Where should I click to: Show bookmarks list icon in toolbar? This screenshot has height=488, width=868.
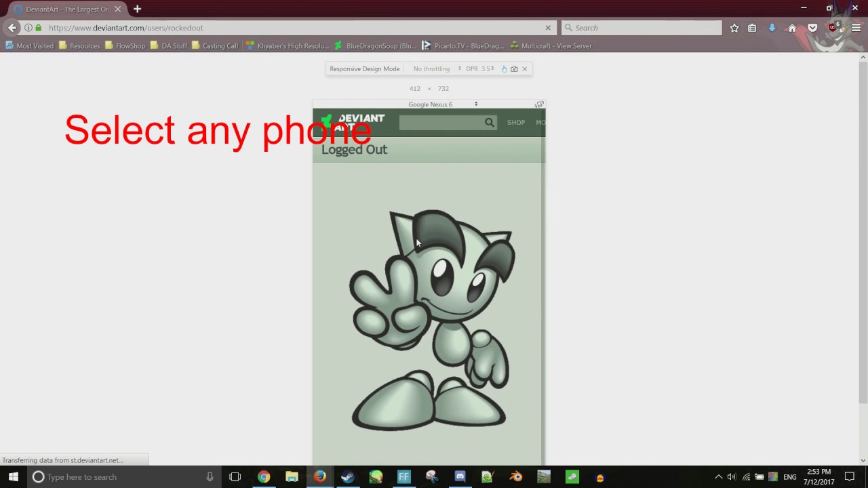[x=752, y=28]
